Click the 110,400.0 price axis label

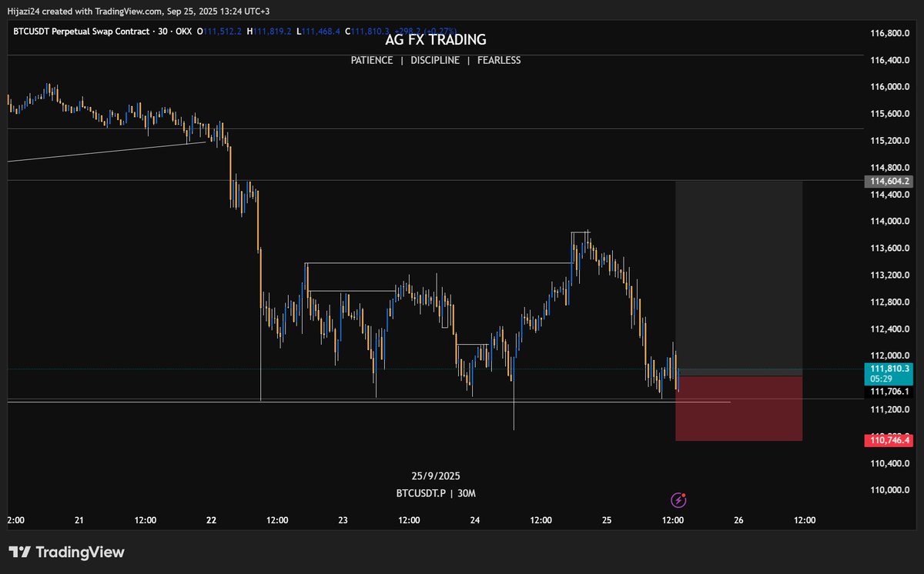click(x=889, y=463)
